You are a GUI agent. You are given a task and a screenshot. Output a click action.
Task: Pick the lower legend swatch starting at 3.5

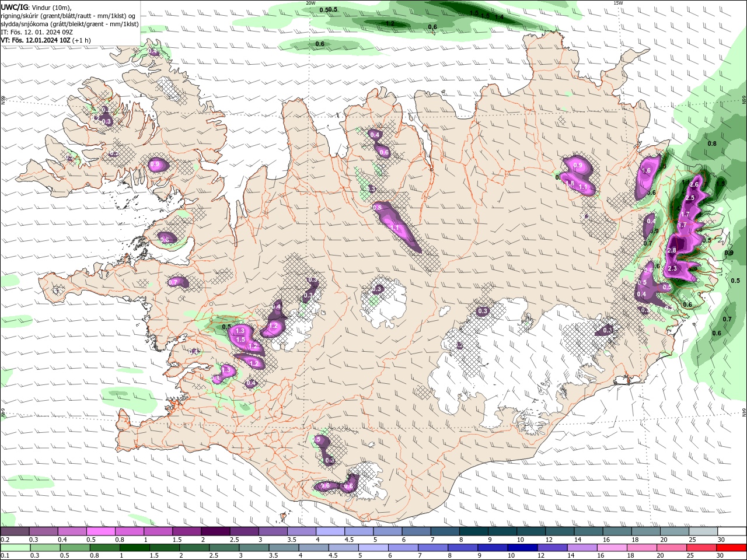click(x=284, y=548)
